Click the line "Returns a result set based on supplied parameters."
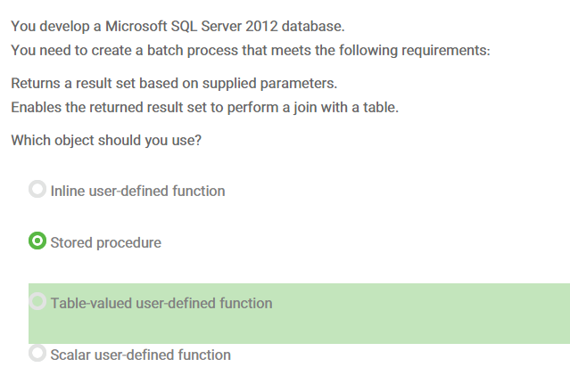This screenshot has height=392, width=570. [174, 84]
